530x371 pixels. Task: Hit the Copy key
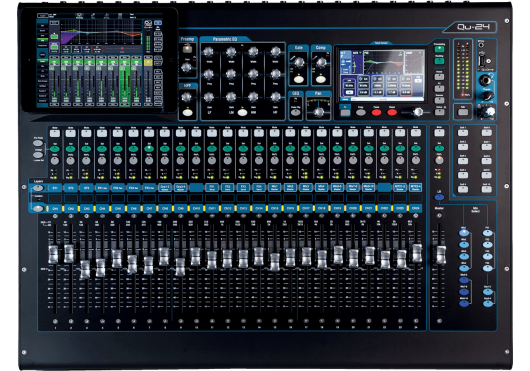[361, 112]
